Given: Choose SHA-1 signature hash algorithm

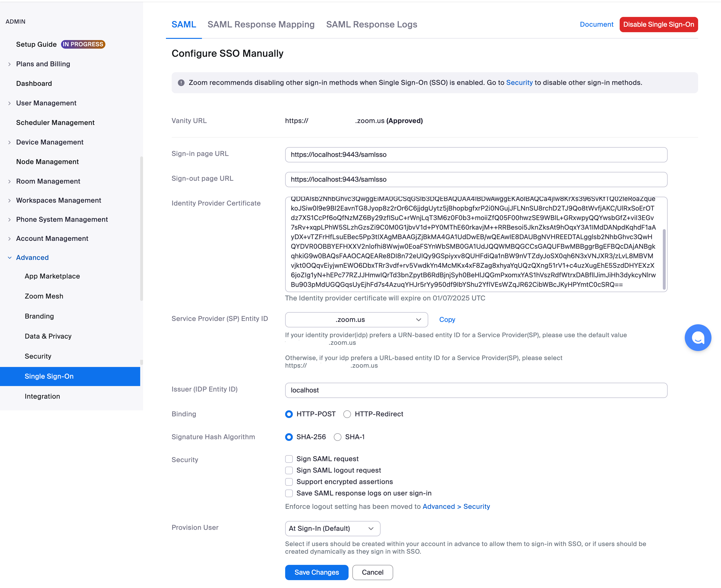Looking at the screenshot, I should coord(338,437).
